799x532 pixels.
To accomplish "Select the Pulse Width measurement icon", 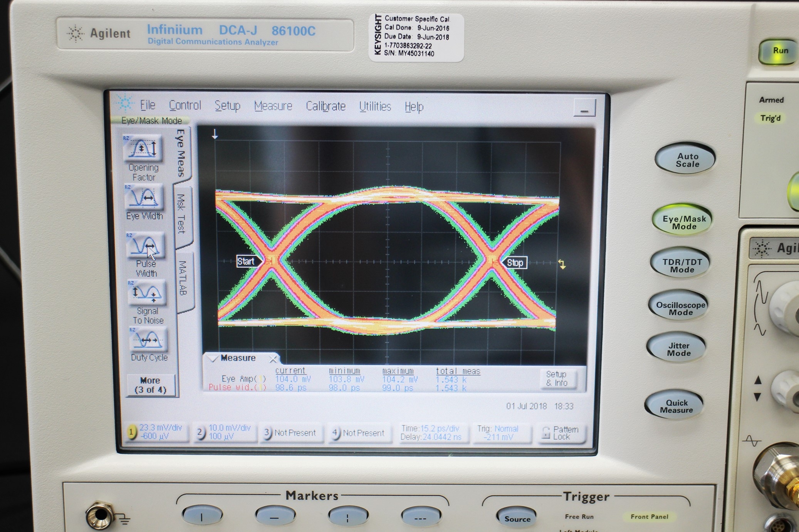I will point(146,246).
